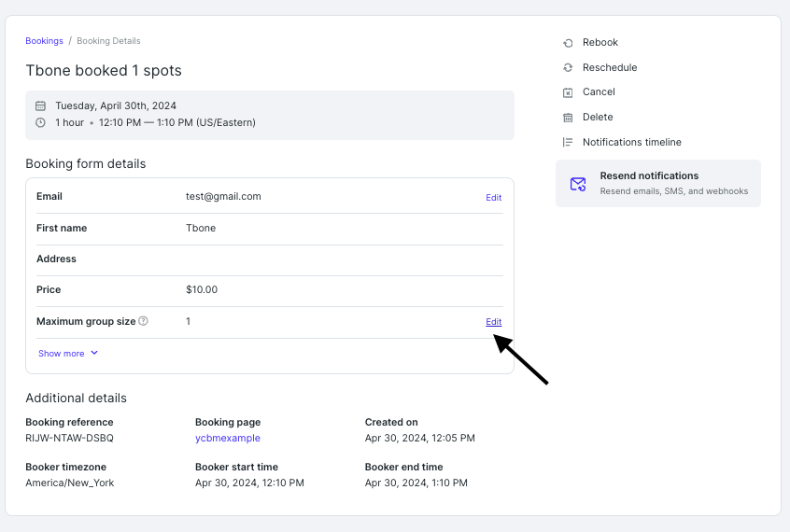The image size is (790, 532).
Task: Choose Reschedule in the actions list
Action: point(610,68)
